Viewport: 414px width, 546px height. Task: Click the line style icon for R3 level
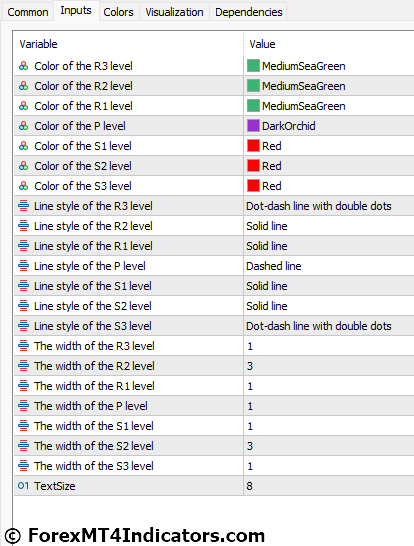24,206
